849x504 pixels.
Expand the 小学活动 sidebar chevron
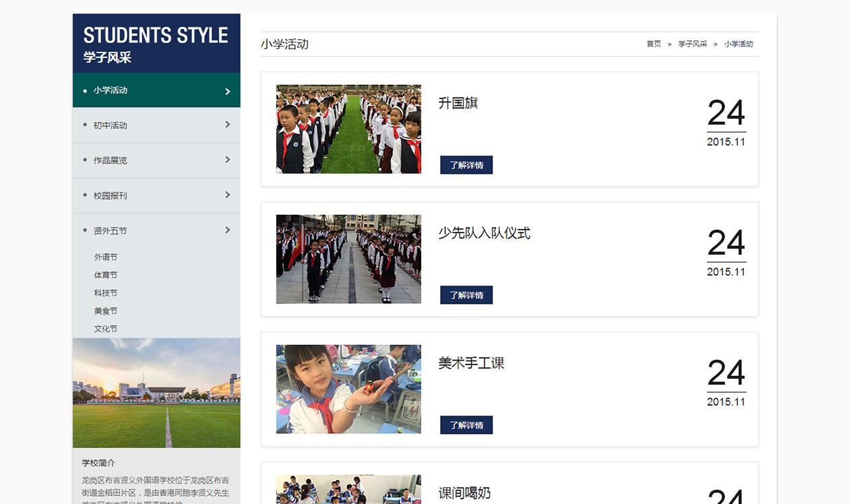pyautogui.click(x=228, y=92)
